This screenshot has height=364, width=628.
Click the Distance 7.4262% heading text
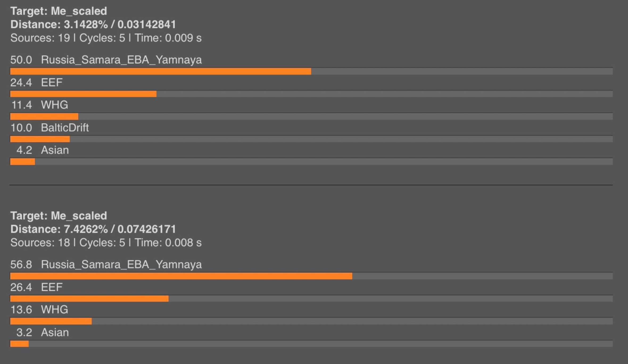click(93, 229)
